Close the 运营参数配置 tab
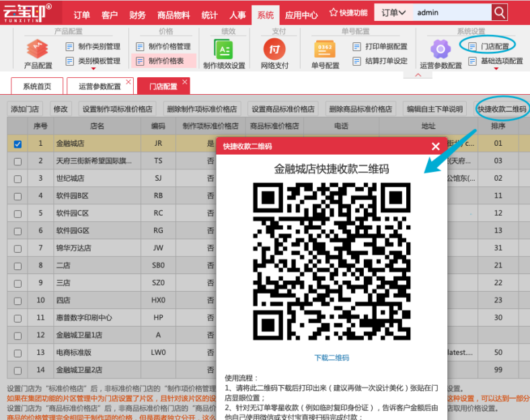 click(x=128, y=82)
